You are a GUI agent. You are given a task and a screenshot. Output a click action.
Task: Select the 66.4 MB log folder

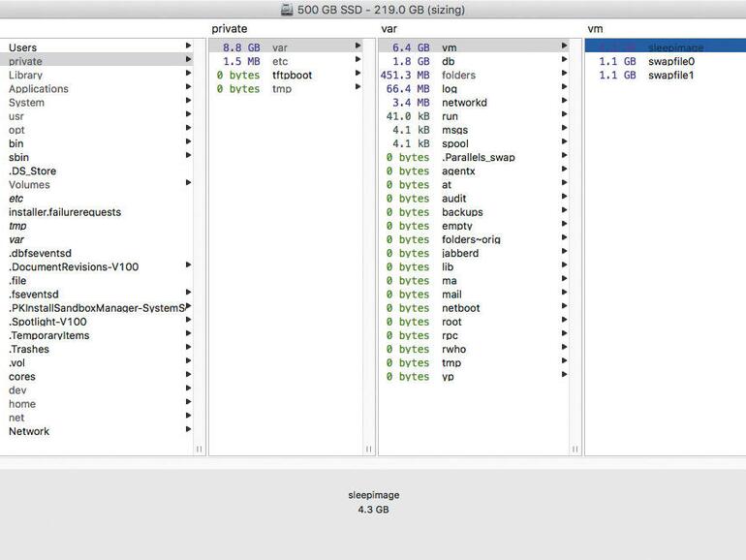pyautogui.click(x=474, y=89)
